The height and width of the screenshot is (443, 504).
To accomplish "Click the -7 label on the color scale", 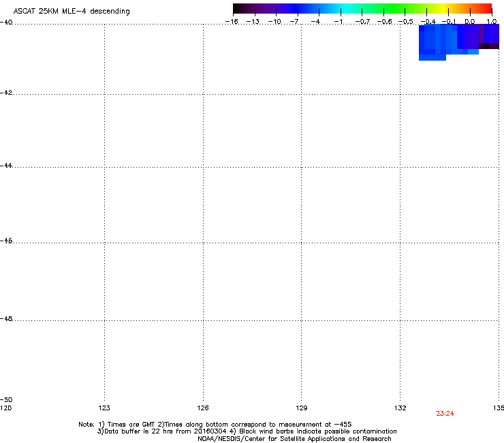I will coord(294,22).
